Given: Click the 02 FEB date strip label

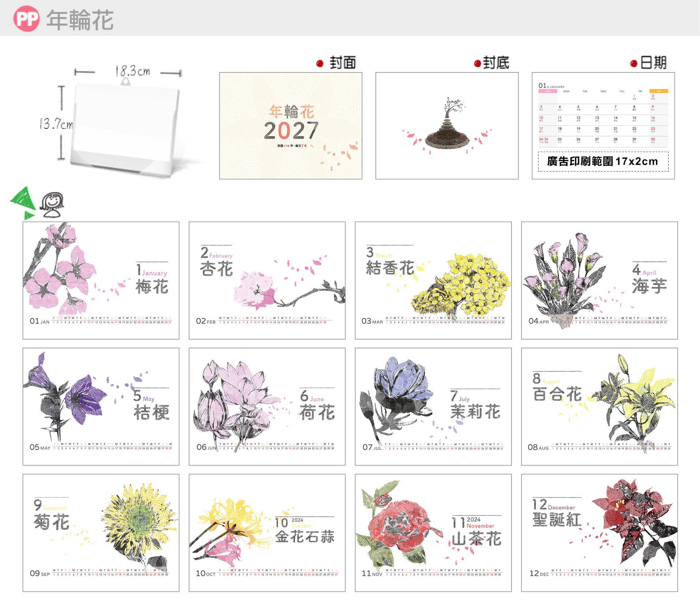Looking at the screenshot, I should (x=206, y=321).
